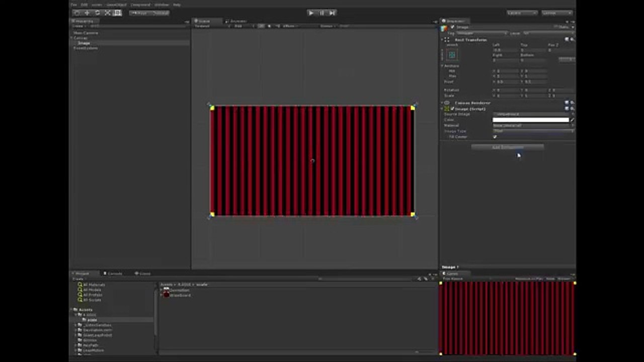Select the Hand tool in toolbar

tap(77, 13)
